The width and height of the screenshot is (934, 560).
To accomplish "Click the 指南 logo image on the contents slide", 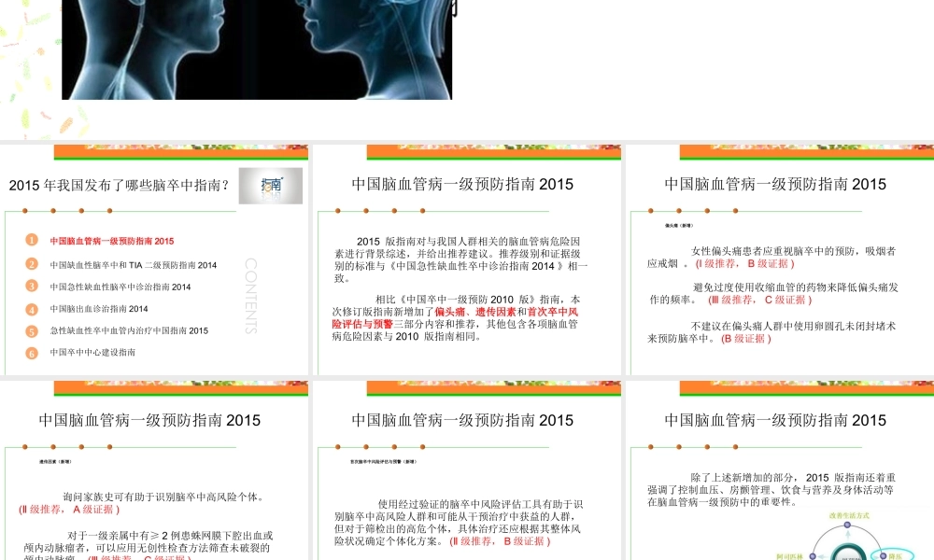I will pos(272,186).
